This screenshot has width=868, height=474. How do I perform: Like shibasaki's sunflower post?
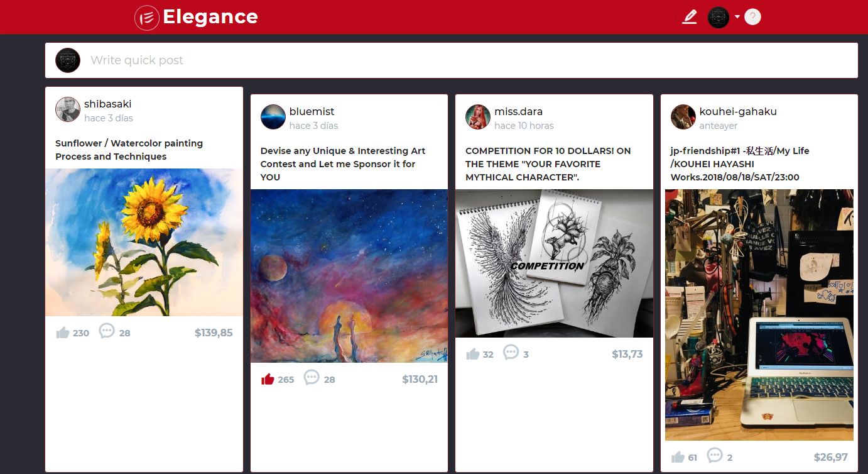62,333
